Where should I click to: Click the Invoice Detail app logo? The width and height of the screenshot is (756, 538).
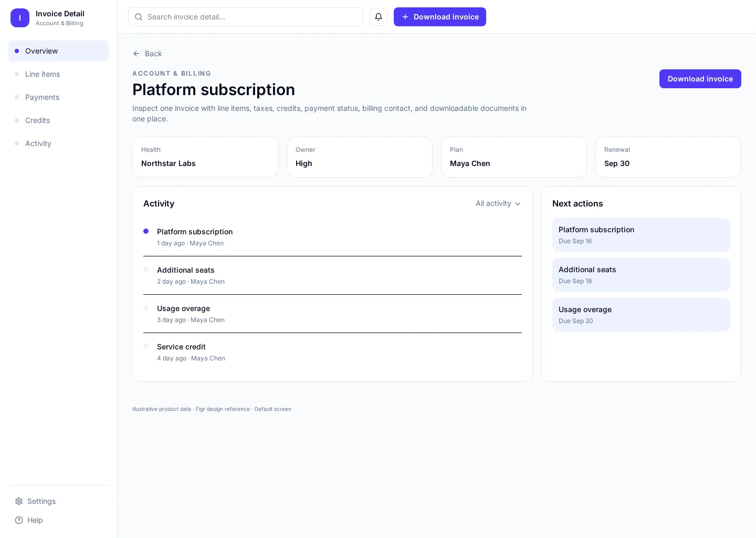(20, 18)
